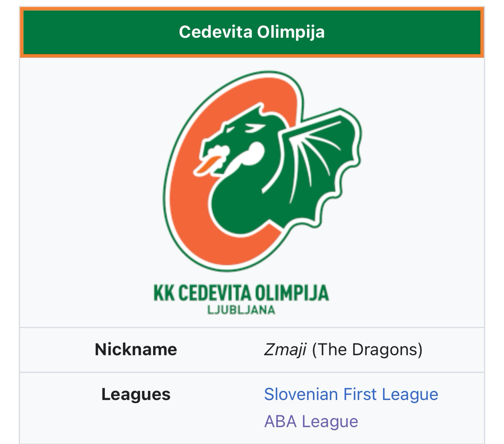504x444 pixels.
Task: Select the "Leagues" row label
Action: pyautogui.click(x=136, y=394)
